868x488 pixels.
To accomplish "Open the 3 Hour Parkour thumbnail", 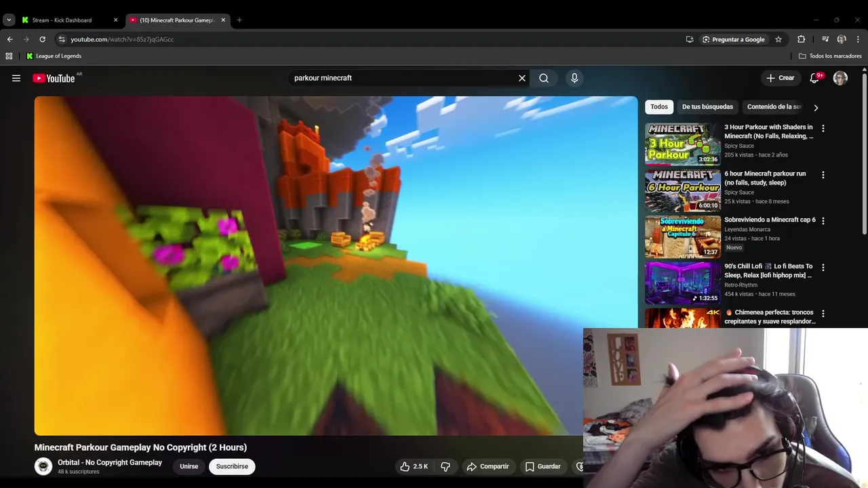I will click(682, 144).
